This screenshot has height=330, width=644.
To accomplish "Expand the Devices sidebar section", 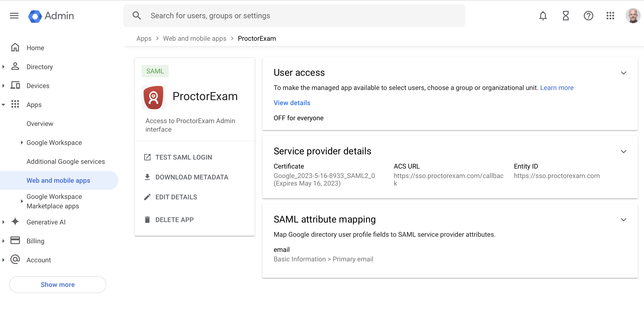I will pos(3,86).
